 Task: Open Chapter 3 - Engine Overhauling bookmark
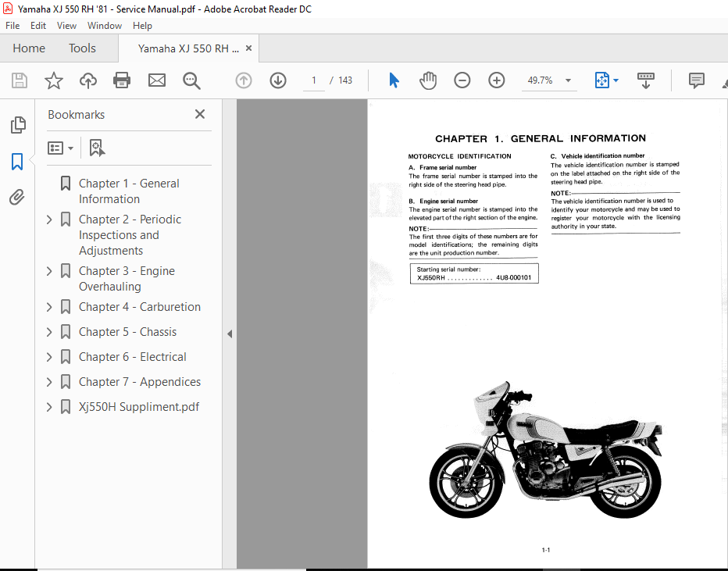[127, 279]
